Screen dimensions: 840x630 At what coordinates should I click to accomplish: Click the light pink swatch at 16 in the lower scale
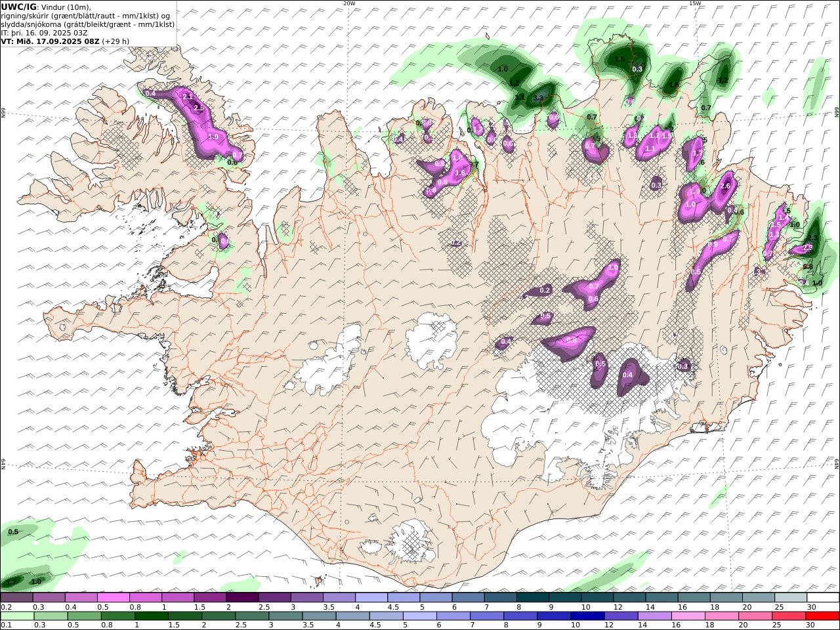tap(688, 616)
